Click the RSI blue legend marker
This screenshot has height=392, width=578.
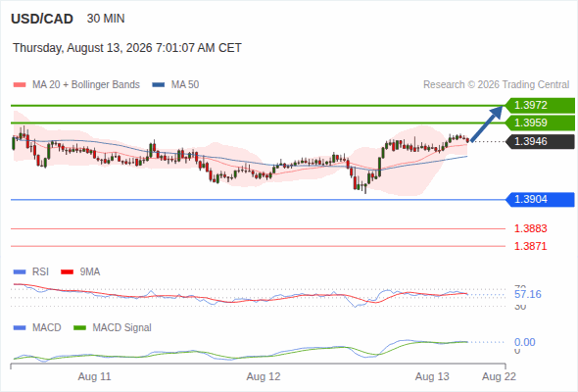point(20,272)
